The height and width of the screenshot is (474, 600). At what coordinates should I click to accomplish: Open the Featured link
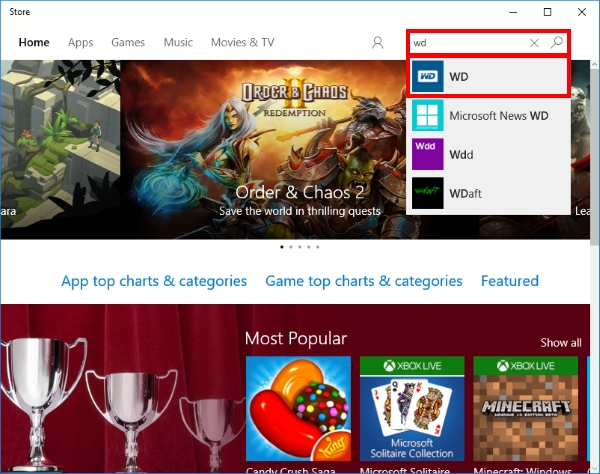tap(510, 281)
